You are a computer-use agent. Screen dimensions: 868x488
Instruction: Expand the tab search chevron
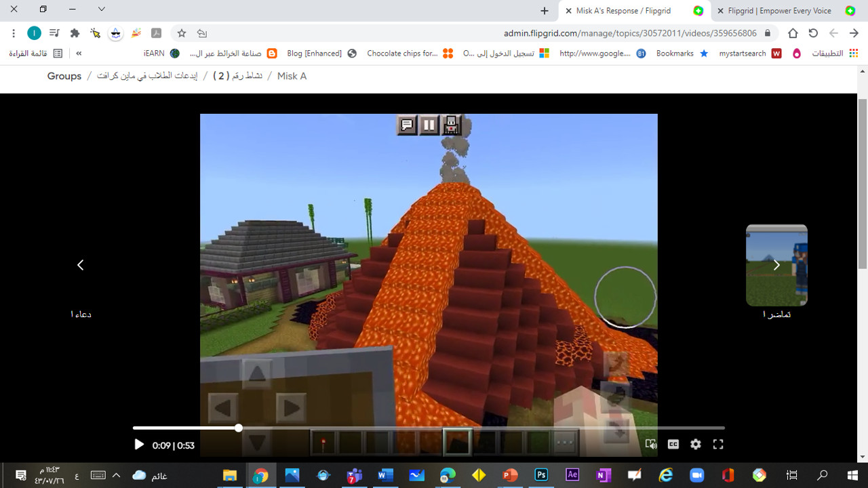[102, 9]
